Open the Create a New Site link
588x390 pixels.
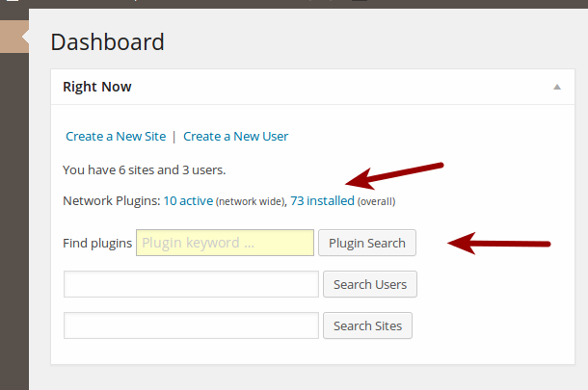tap(116, 137)
